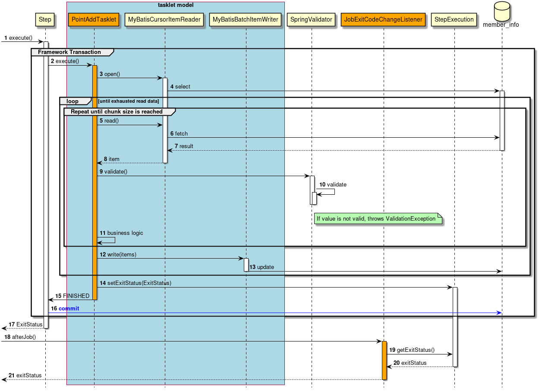The width and height of the screenshot is (539, 392).
Task: Click message '4 select'
Action: [x=180, y=87]
